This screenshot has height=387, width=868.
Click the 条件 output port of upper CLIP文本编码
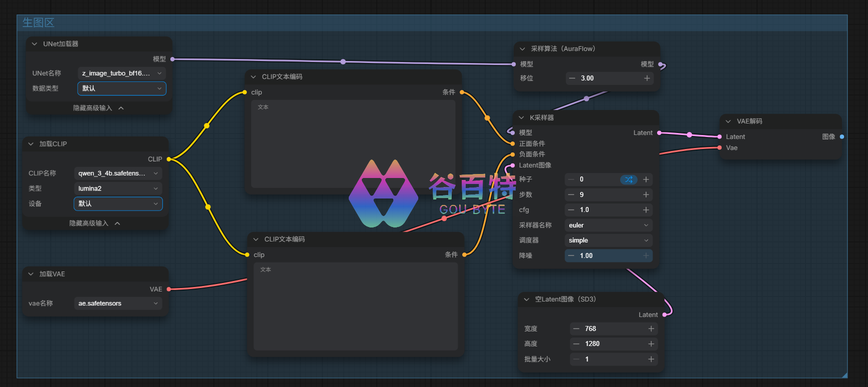pyautogui.click(x=462, y=92)
